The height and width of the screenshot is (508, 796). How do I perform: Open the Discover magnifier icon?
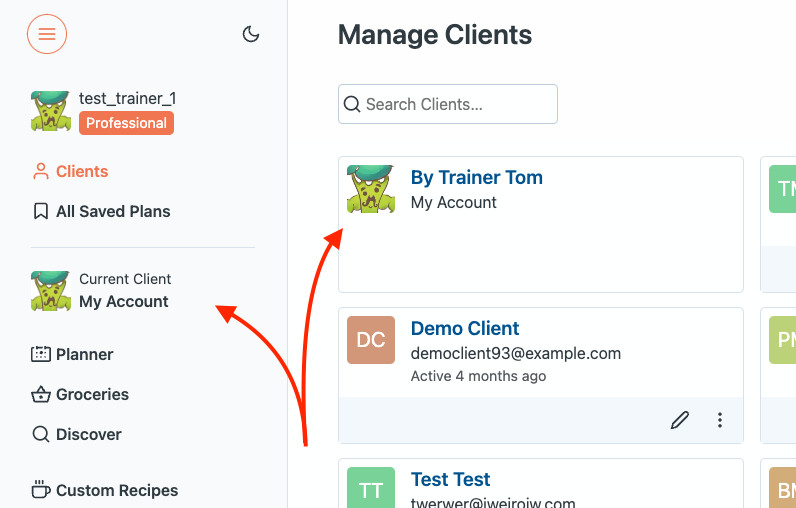click(41, 435)
